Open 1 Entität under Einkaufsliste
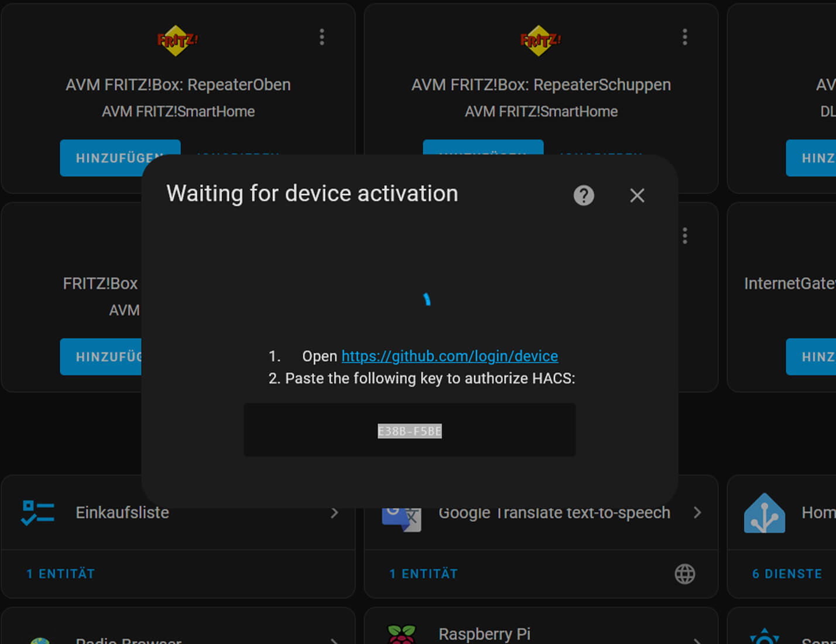This screenshot has width=836, height=644. coord(60,574)
